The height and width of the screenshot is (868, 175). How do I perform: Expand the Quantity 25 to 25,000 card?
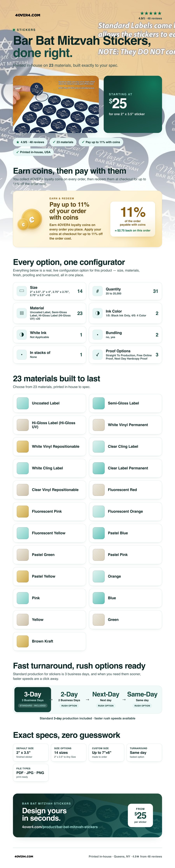(x=125, y=291)
